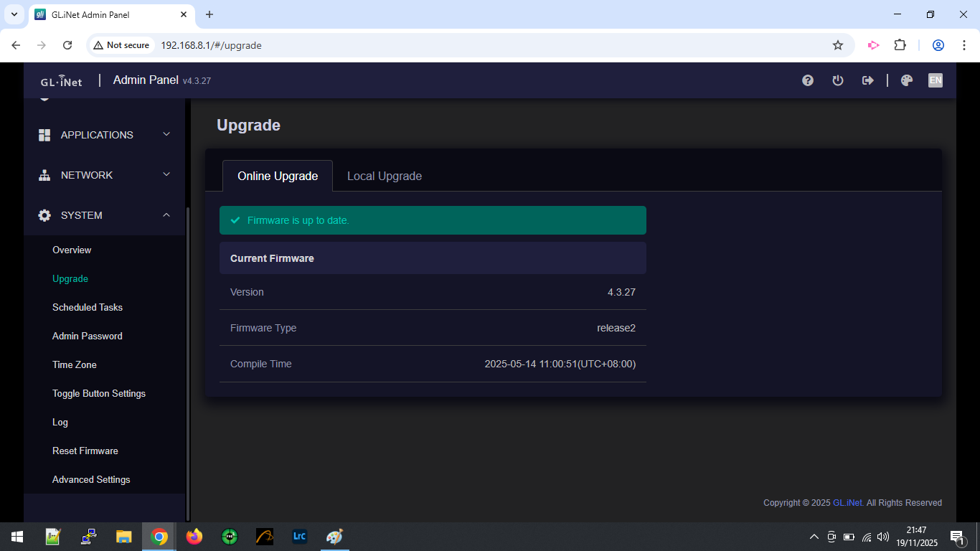This screenshot has height=551, width=980.
Task: Bookmark this page with star icon
Action: click(837, 45)
